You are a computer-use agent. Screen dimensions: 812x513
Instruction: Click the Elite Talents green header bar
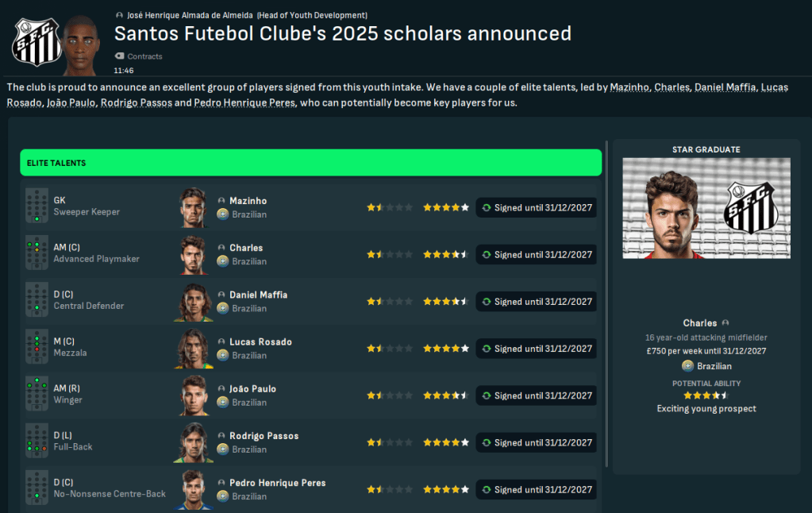[x=310, y=163]
